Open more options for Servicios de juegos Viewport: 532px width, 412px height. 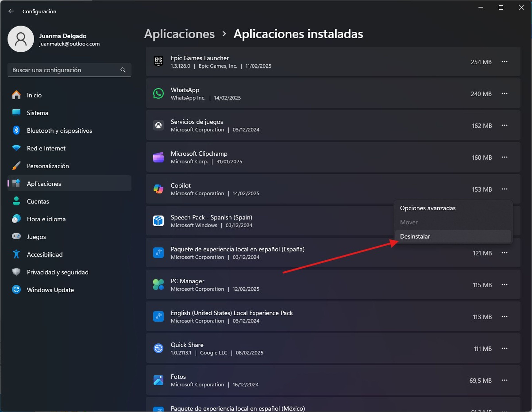coord(504,126)
